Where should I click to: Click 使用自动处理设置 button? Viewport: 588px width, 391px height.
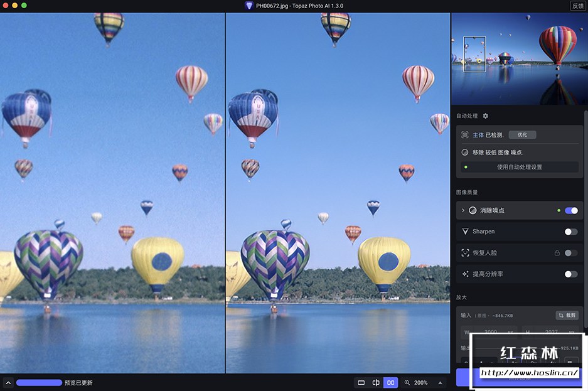tap(519, 167)
